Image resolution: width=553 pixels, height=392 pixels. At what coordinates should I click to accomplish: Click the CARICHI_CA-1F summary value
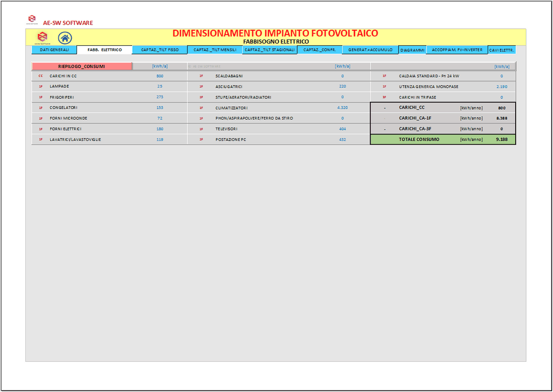tap(501, 118)
